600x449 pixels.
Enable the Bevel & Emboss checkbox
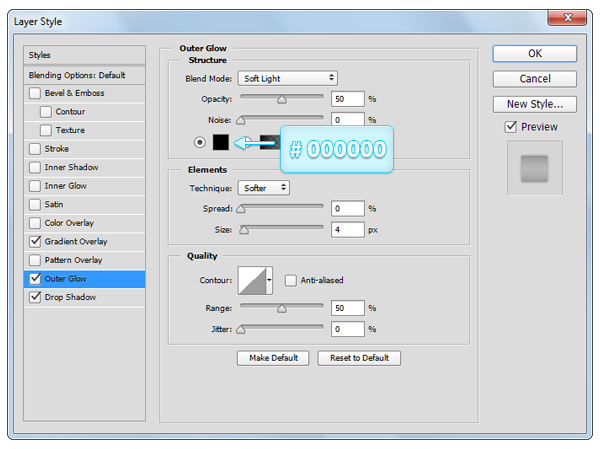click(x=36, y=93)
